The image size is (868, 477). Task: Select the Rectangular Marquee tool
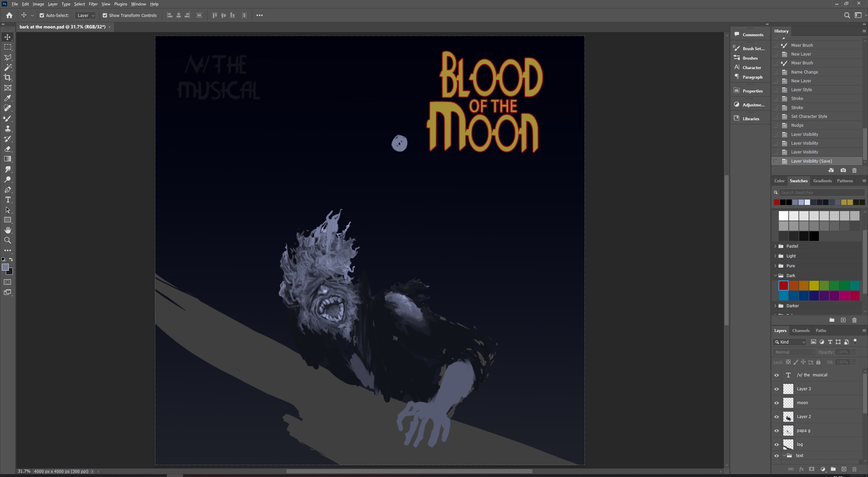7,47
